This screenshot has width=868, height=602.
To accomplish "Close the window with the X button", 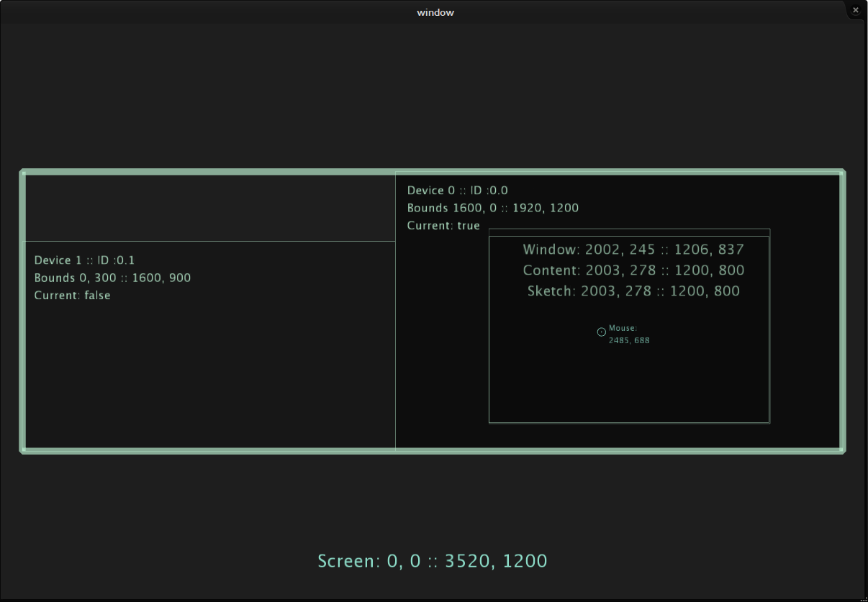I will tap(855, 10).
